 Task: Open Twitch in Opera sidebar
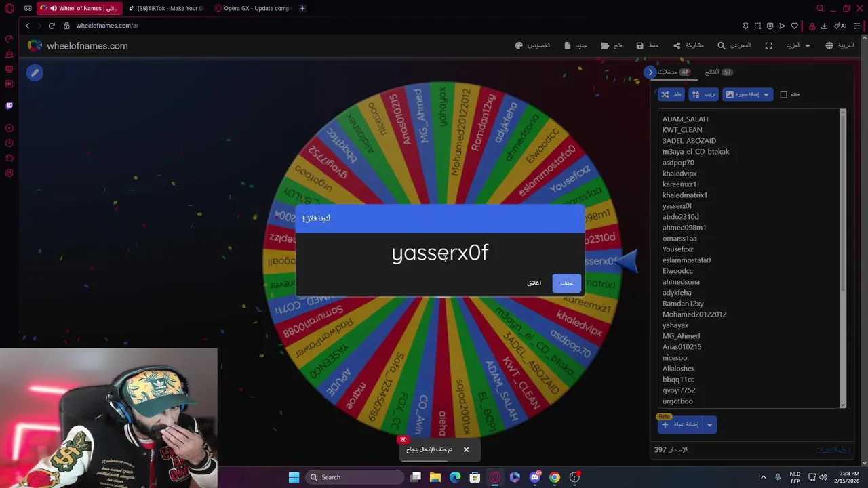(9, 106)
